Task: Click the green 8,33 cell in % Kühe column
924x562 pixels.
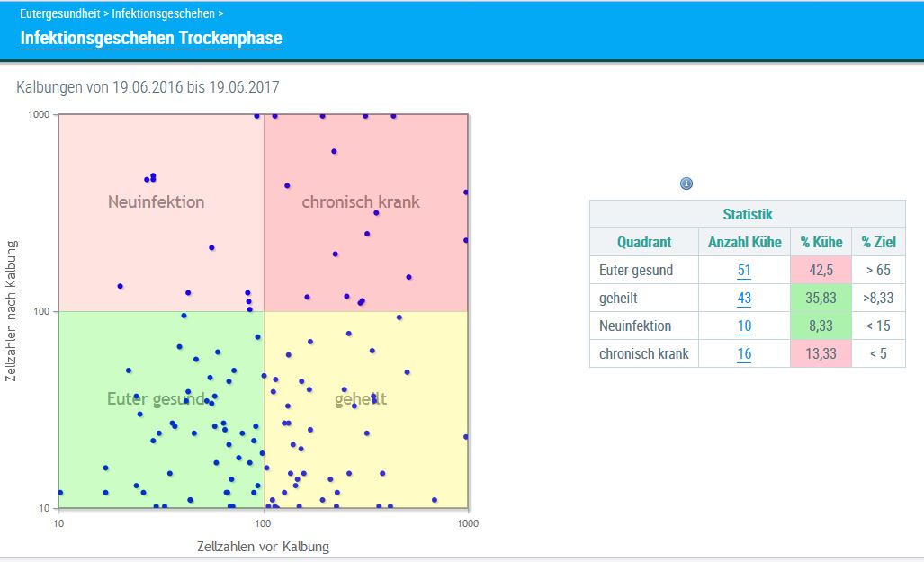Action: 821,326
